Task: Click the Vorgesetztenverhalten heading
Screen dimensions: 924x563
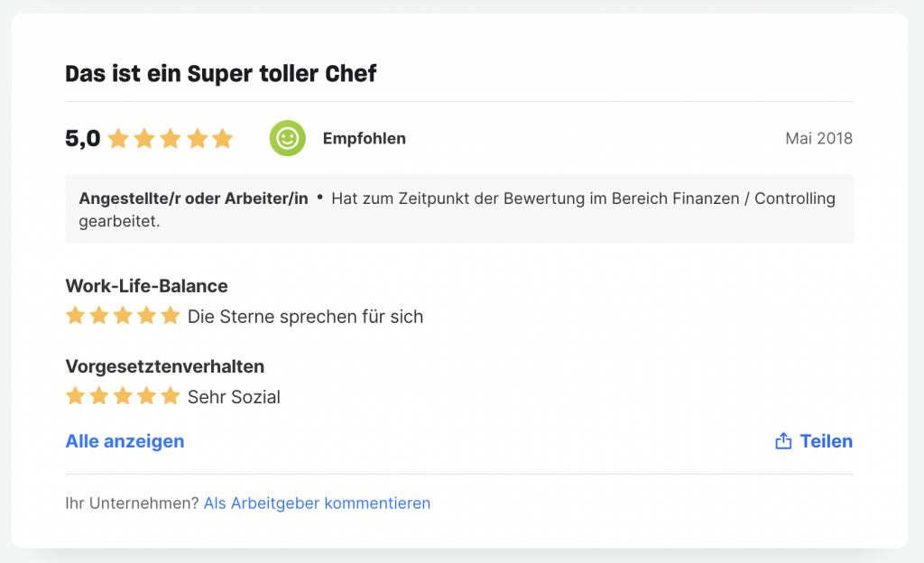Action: click(x=165, y=366)
